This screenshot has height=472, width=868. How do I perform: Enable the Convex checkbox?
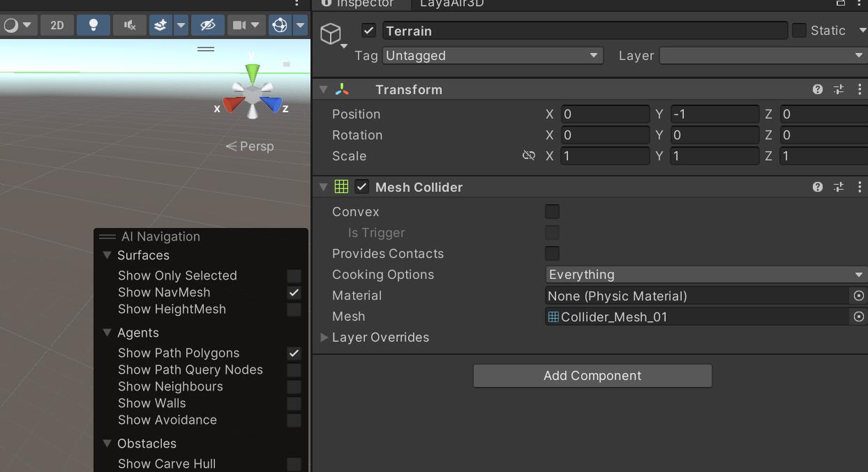click(x=552, y=212)
